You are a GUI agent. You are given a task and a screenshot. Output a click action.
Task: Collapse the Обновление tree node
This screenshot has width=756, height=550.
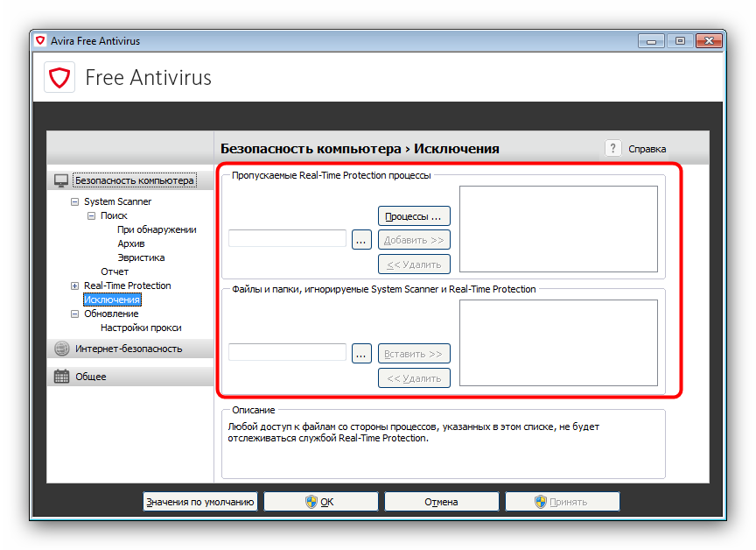[74, 314]
